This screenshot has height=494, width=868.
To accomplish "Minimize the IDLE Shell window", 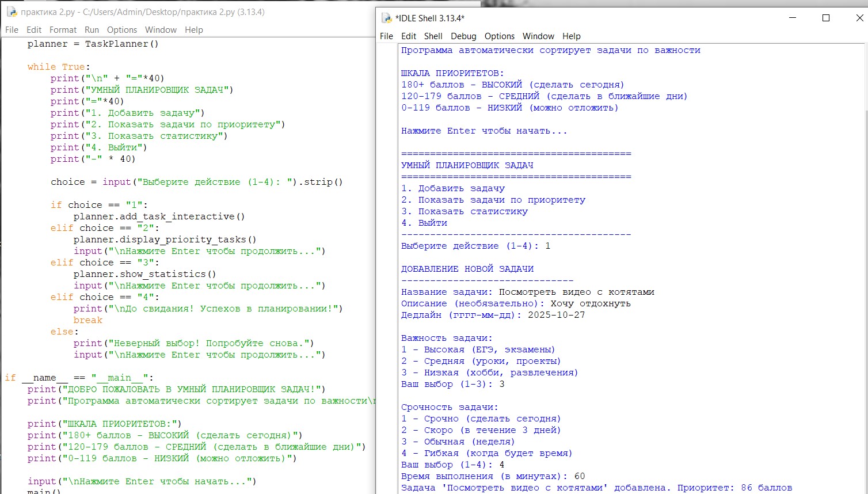I will tap(793, 18).
